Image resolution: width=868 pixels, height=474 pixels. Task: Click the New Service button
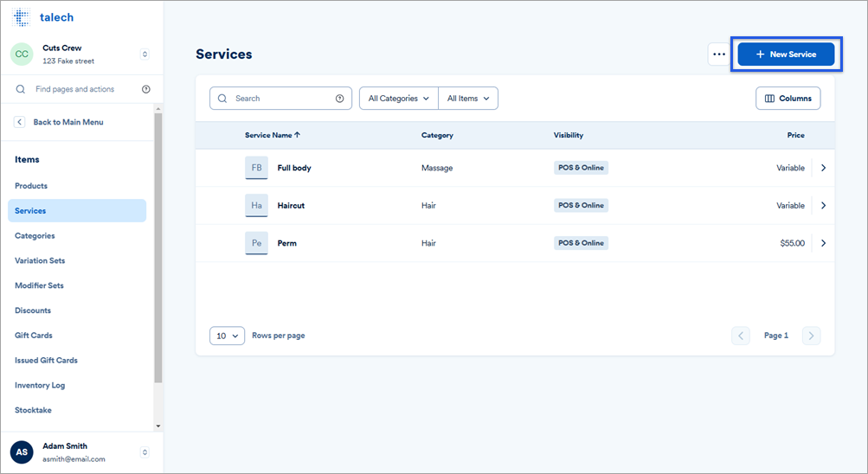tap(786, 54)
